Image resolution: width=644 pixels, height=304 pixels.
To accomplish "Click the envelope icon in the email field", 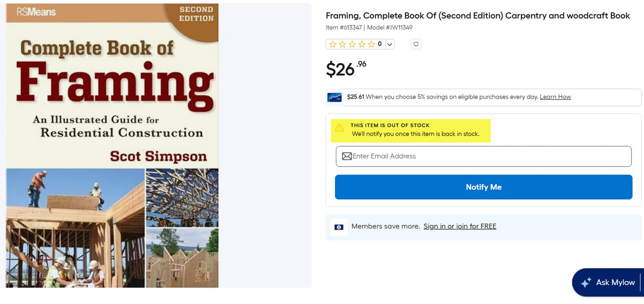I will click(x=347, y=156).
